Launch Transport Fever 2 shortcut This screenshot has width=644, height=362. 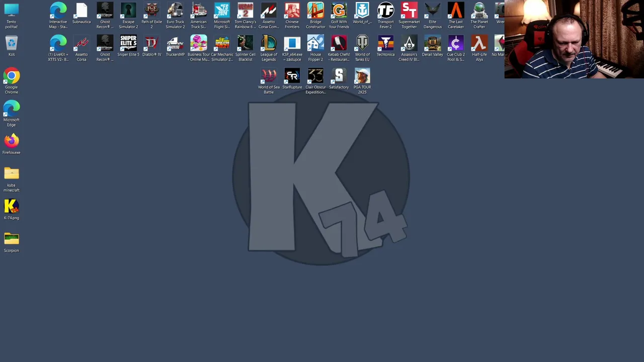click(385, 15)
